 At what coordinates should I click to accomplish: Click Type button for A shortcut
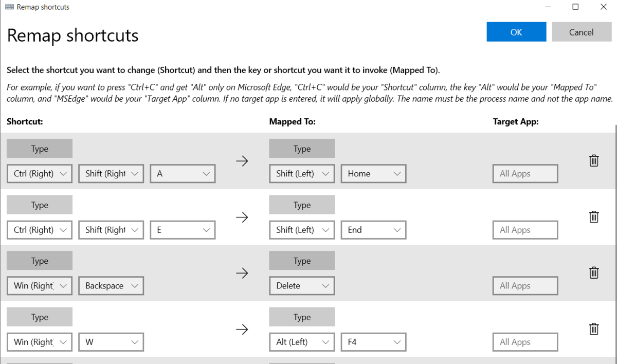pos(40,149)
